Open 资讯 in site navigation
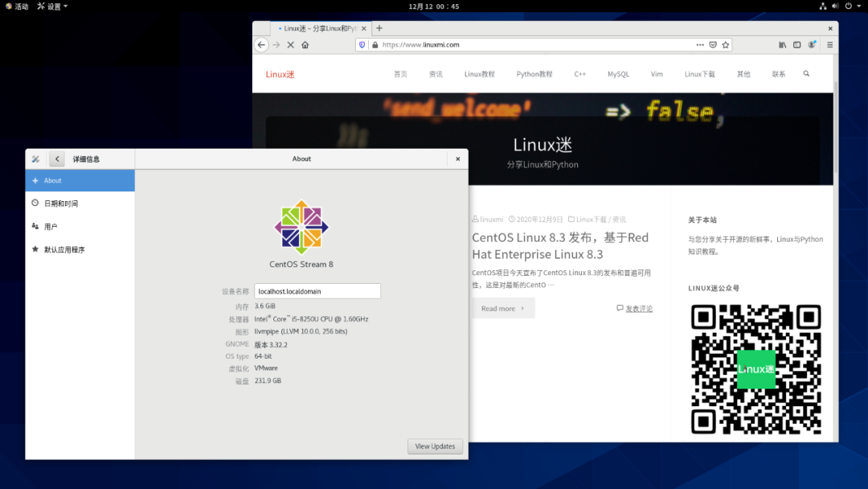 pyautogui.click(x=436, y=74)
